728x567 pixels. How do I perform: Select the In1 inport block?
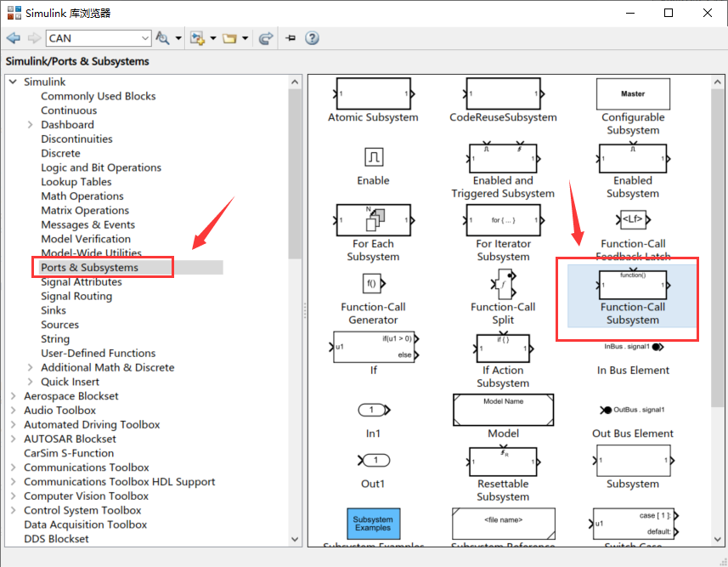pos(373,410)
